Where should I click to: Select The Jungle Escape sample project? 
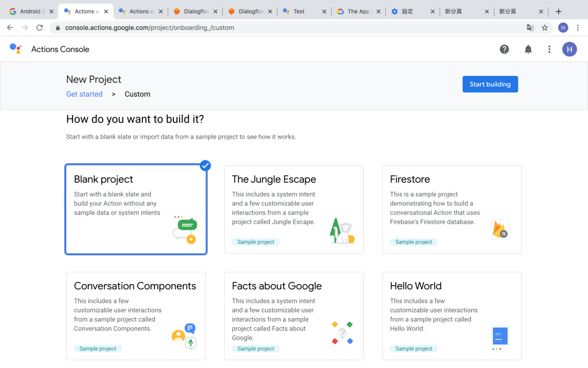tap(293, 209)
